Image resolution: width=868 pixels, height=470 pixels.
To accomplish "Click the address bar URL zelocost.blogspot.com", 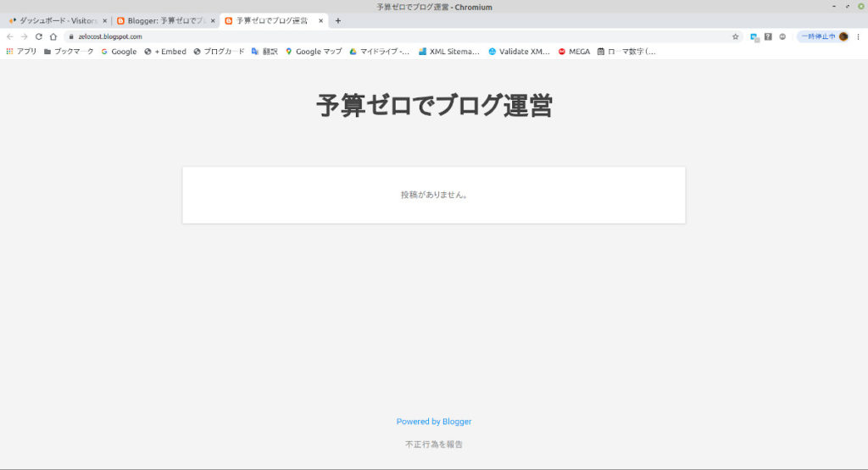I will point(110,36).
